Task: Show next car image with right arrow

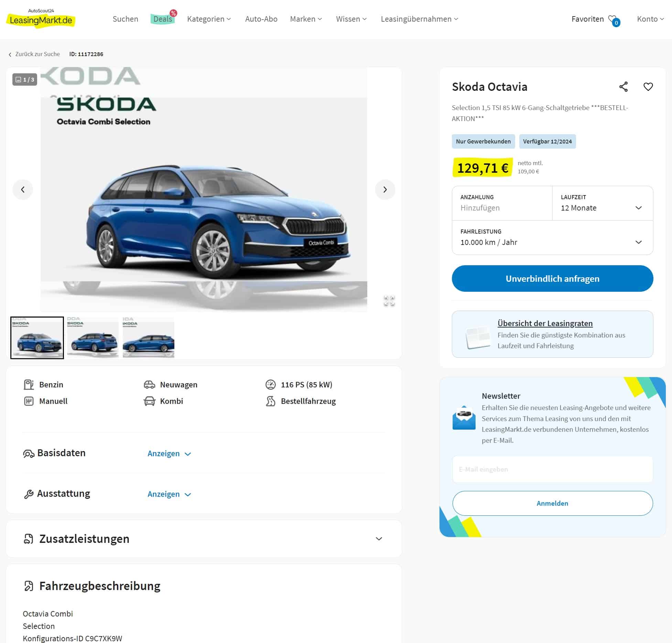Action: pos(385,190)
